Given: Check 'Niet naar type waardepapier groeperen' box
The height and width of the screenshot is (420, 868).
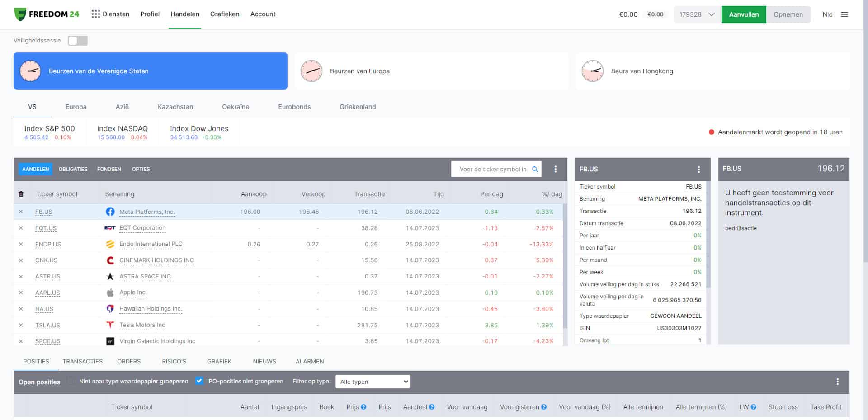Looking at the screenshot, I should (71, 381).
